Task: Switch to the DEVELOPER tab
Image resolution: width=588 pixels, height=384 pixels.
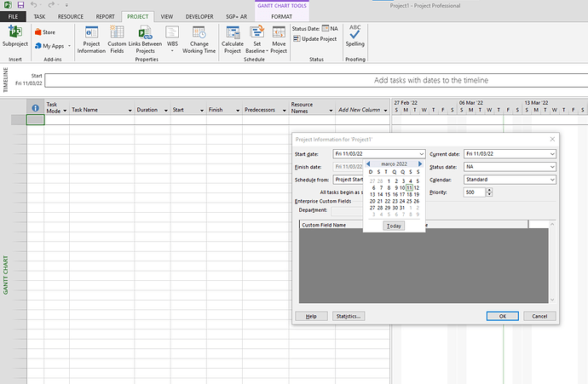Action: (199, 16)
